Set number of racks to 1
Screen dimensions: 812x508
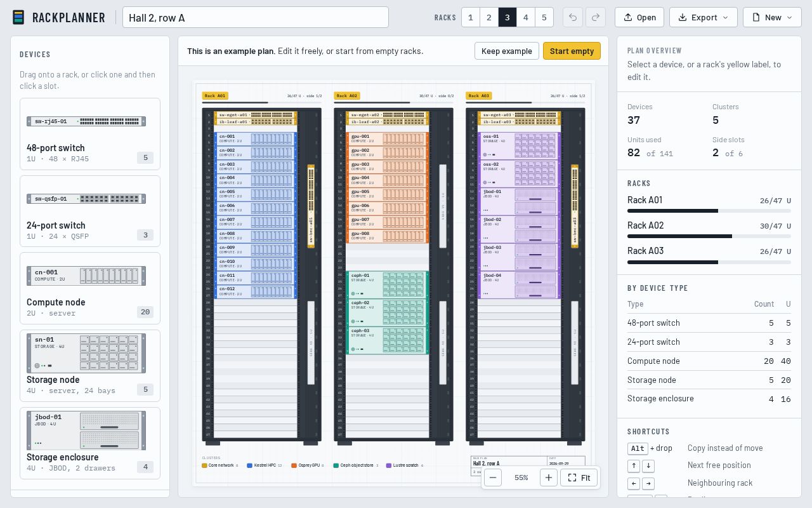coord(471,17)
